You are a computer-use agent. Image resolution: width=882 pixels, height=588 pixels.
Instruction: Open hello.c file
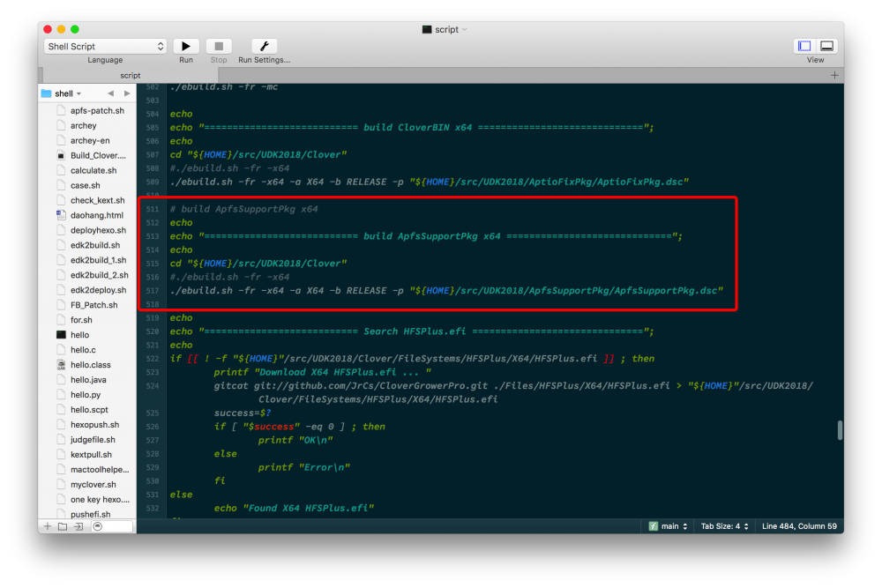tap(83, 350)
